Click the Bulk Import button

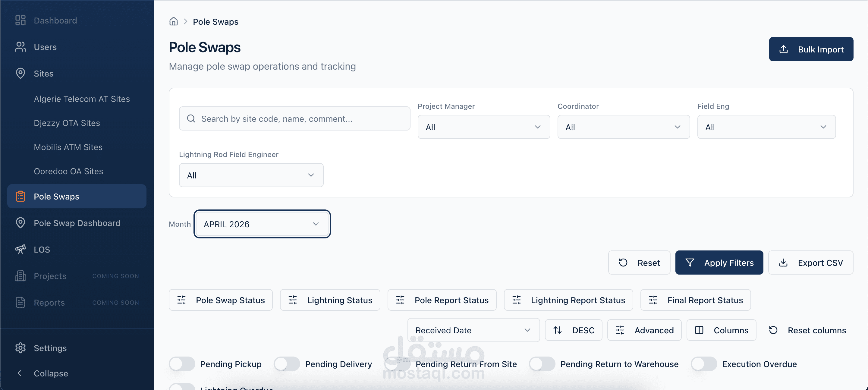[x=811, y=49]
